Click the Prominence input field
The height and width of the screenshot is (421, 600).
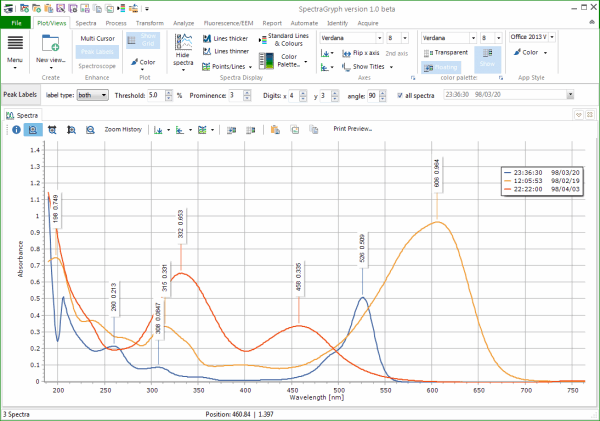tap(236, 95)
